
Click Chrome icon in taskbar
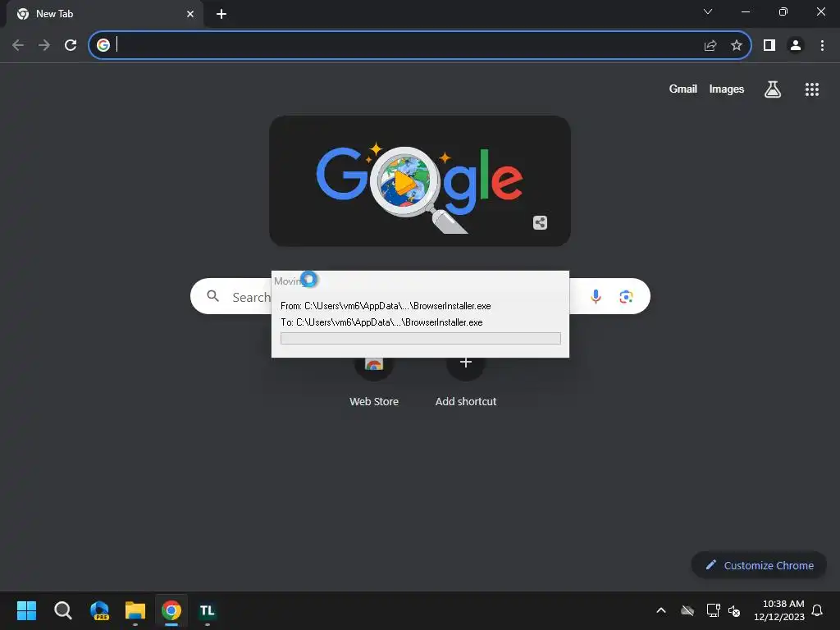click(x=171, y=610)
